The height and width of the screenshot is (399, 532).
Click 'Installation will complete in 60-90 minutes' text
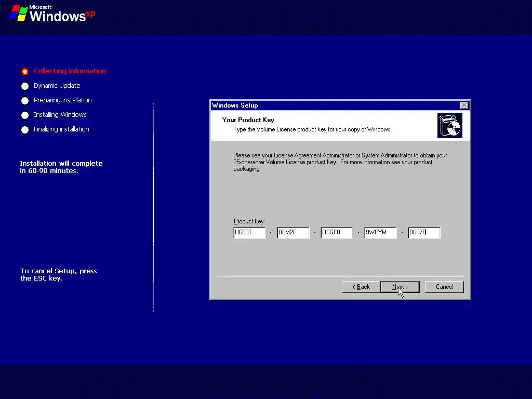click(61, 167)
